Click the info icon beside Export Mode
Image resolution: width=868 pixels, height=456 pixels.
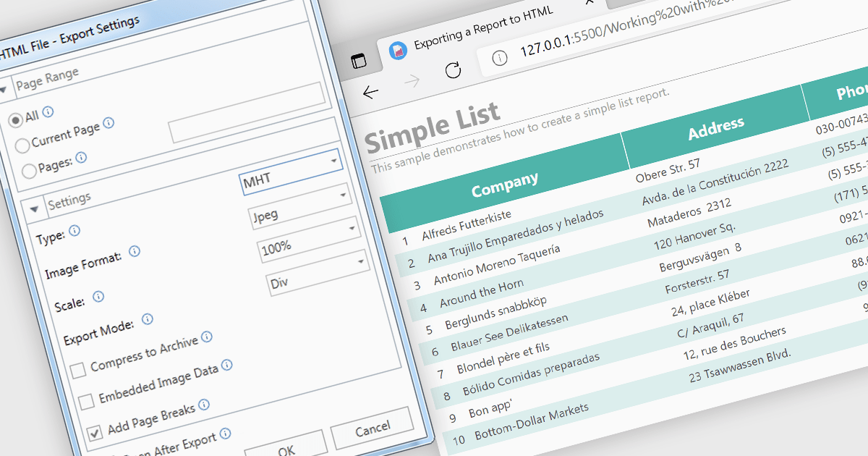coord(148,318)
